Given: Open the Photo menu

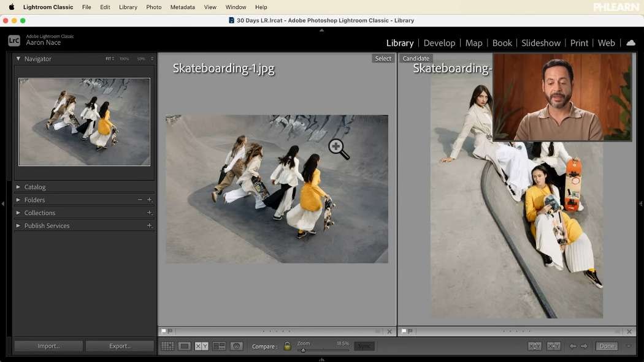Looking at the screenshot, I should 153,7.
